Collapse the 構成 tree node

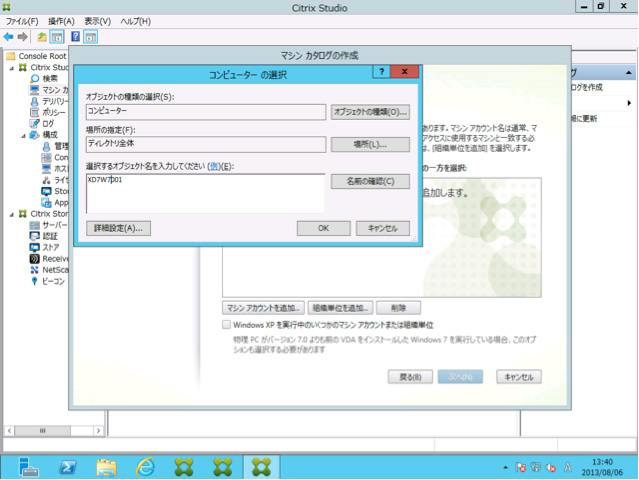point(24,135)
